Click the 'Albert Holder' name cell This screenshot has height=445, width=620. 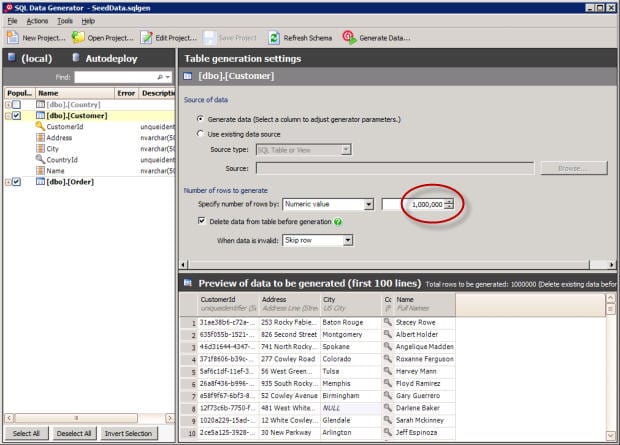425,334
